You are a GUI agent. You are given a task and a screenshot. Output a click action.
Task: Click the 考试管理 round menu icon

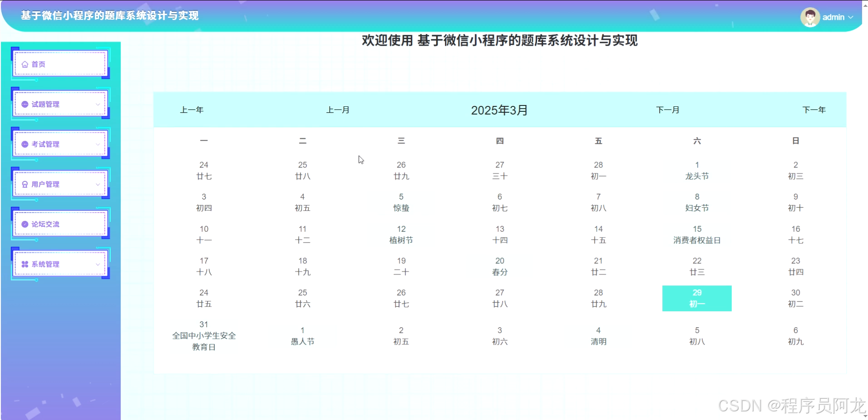coord(25,144)
